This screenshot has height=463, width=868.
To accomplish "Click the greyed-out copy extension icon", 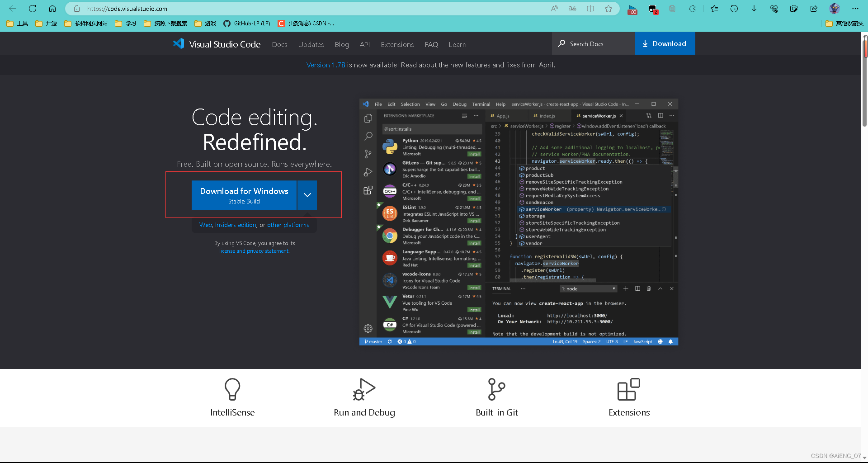I will (x=672, y=9).
